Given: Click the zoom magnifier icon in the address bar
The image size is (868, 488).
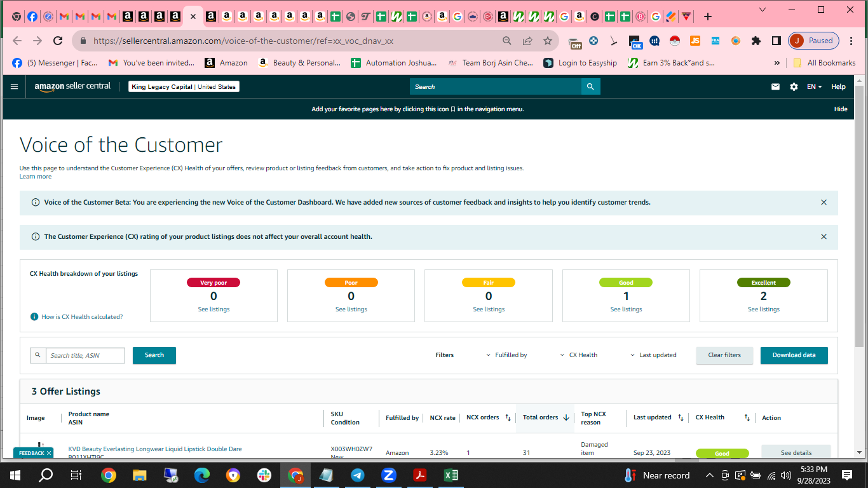Looking at the screenshot, I should (507, 41).
